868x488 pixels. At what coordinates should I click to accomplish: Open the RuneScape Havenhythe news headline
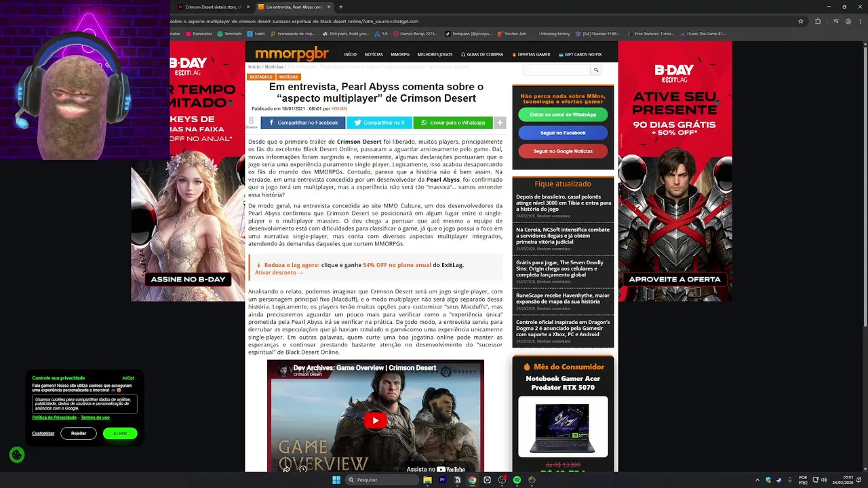point(563,298)
